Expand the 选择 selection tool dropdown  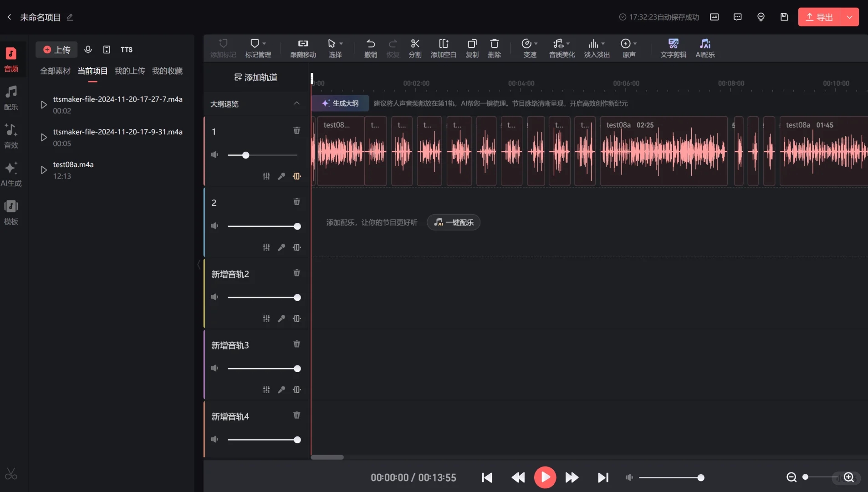[x=341, y=44]
